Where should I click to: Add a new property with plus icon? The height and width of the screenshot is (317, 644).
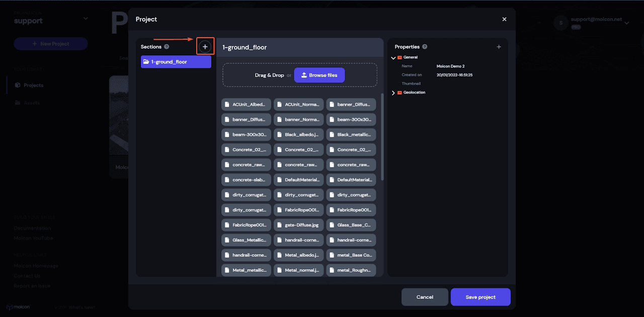click(x=499, y=47)
